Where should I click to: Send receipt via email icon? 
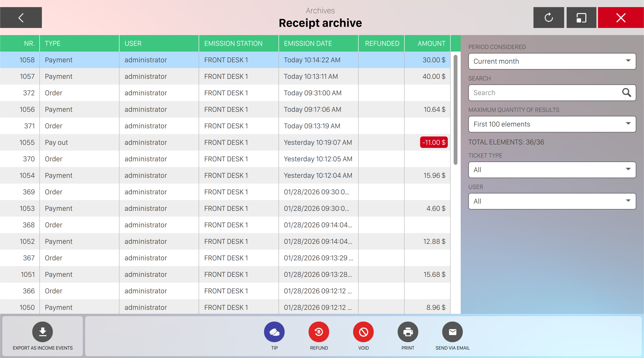coord(452,332)
